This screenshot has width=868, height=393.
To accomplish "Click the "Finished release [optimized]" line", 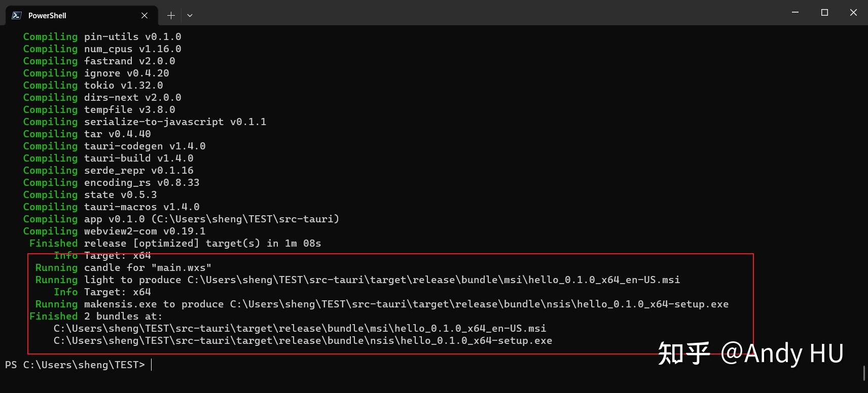I will point(175,244).
